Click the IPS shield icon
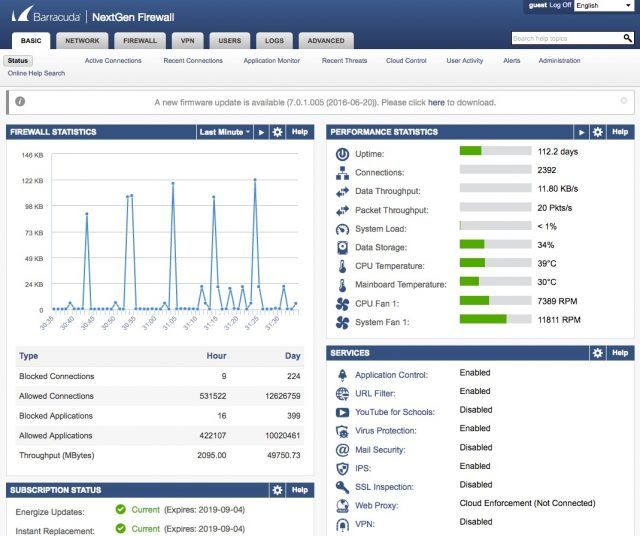 pos(342,468)
